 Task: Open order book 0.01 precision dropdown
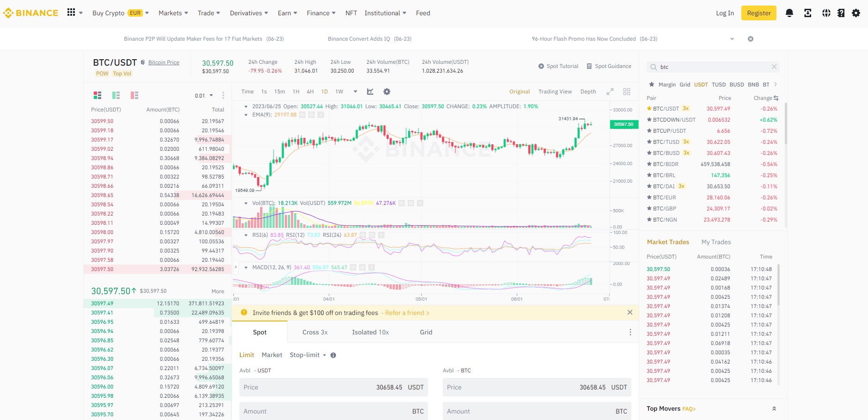pyautogui.click(x=204, y=96)
